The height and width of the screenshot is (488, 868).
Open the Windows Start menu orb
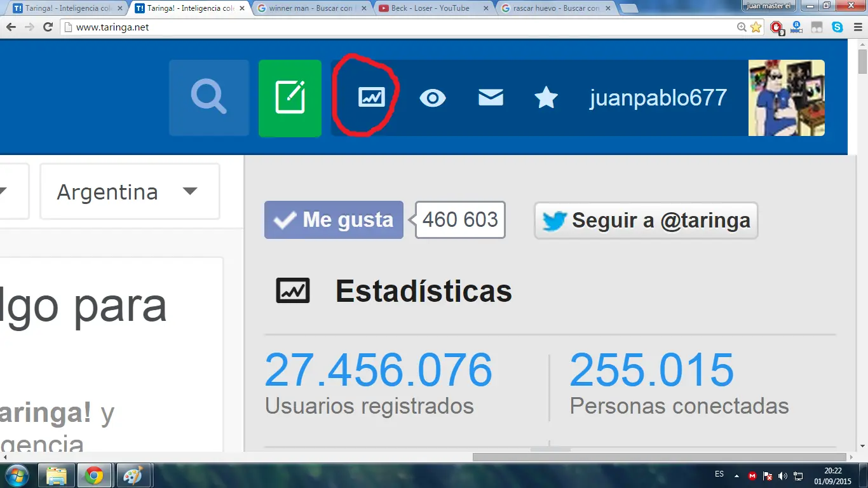point(17,475)
